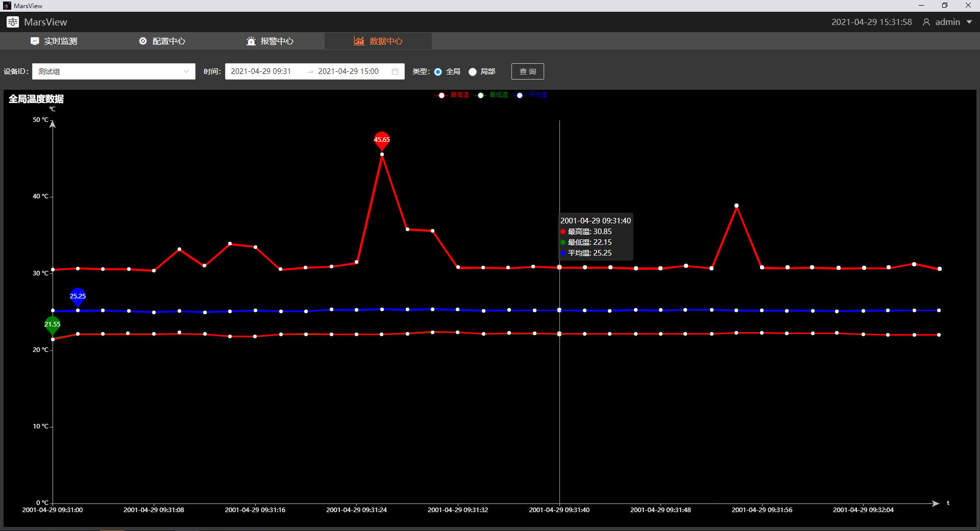
Task: Toggle the 平均温 series in legend
Action: [530, 95]
